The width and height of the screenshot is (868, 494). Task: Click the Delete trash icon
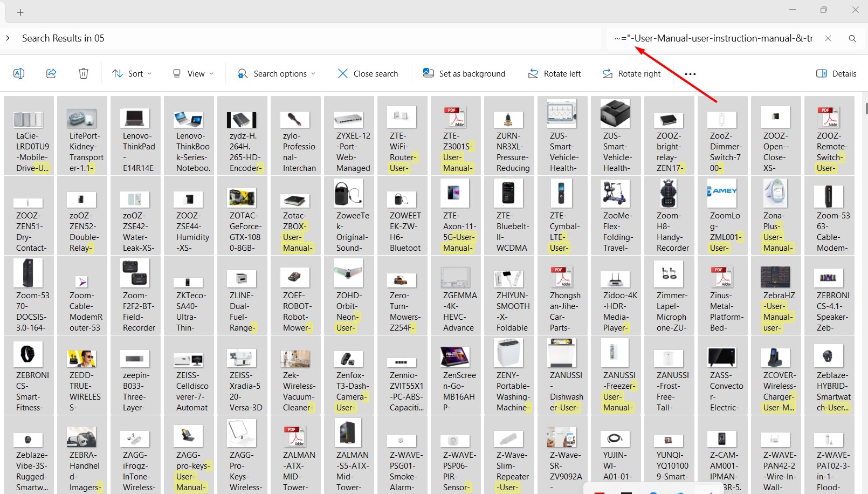pos(84,73)
